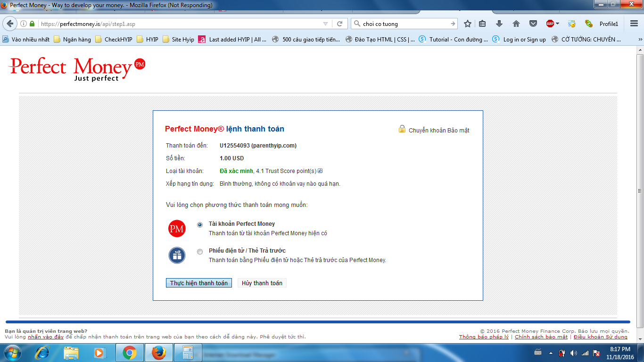644x362 pixels.
Task: Open the HYIP bookmark folder
Action: [148, 40]
